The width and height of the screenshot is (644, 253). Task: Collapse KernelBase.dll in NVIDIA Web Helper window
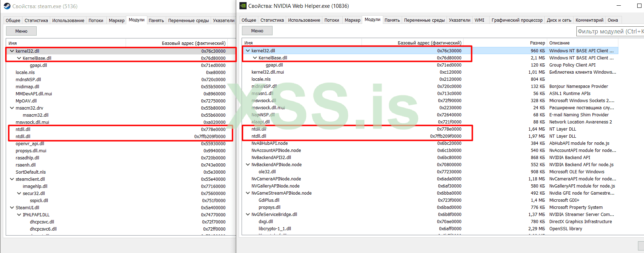click(255, 58)
